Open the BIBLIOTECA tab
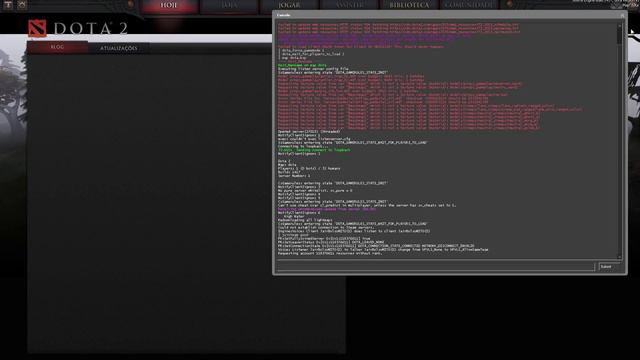 pyautogui.click(x=409, y=5)
